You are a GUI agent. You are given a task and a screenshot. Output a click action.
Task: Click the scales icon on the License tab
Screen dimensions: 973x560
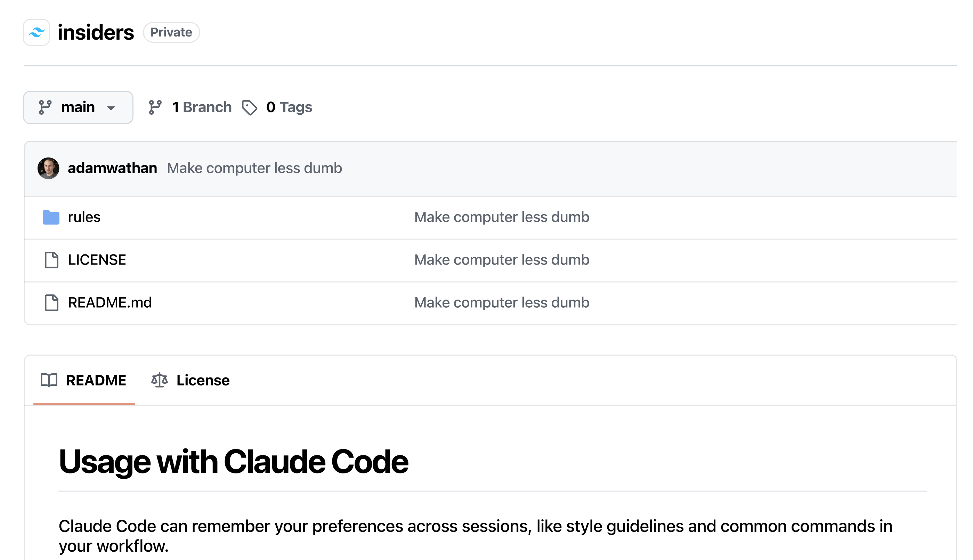tap(159, 380)
